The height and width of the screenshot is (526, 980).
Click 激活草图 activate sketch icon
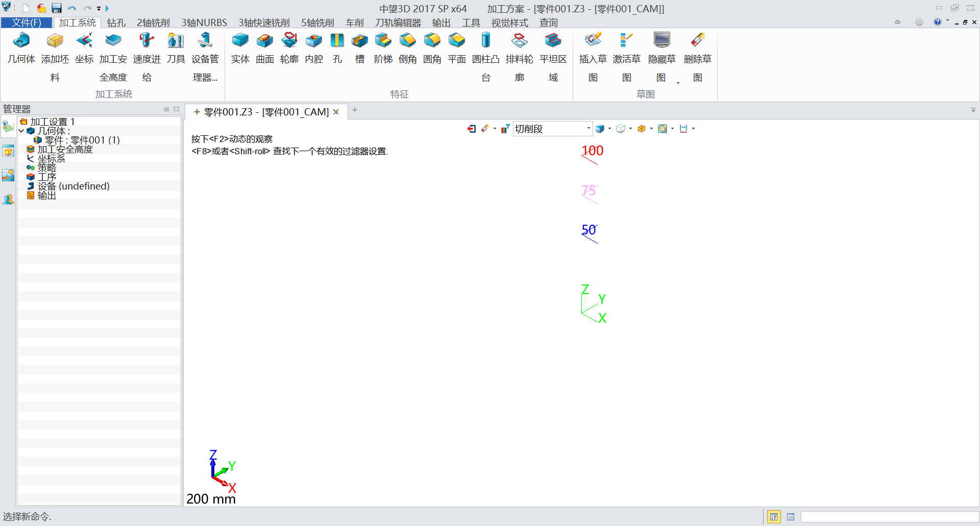(627, 41)
